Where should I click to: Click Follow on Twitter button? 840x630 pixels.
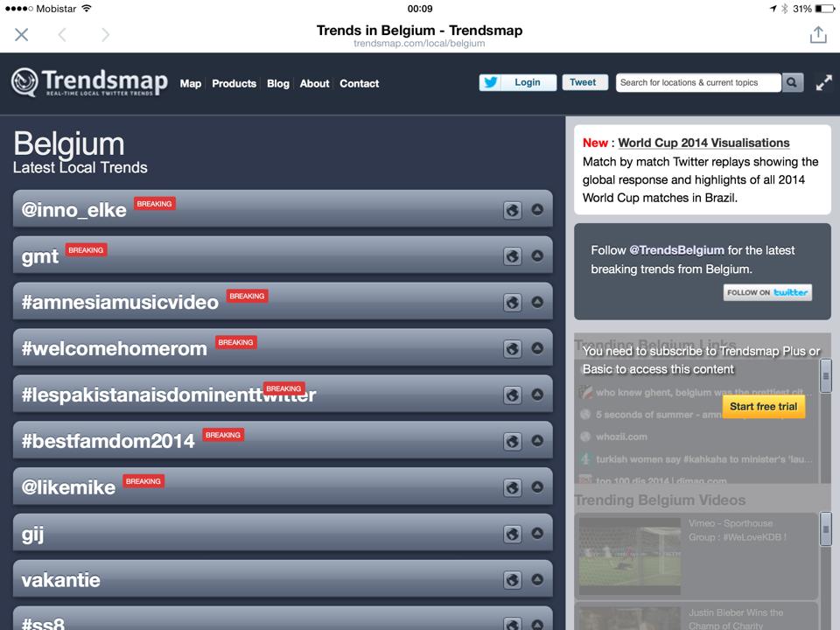tap(767, 292)
